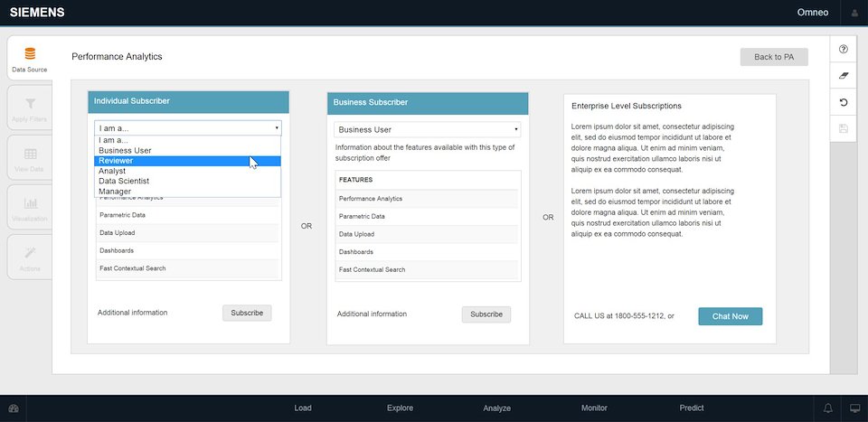Select Dashboards in Individual features list
This screenshot has height=422, width=868.
tap(188, 250)
